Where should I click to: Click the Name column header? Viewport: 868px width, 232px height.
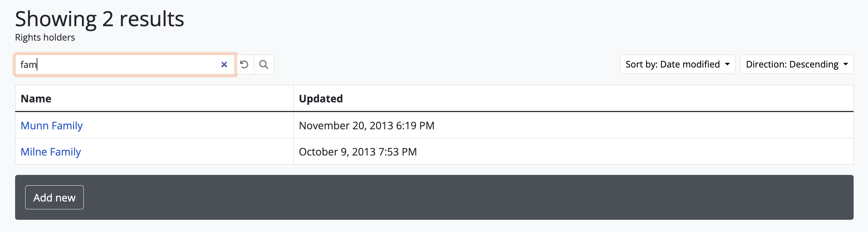pos(36,99)
